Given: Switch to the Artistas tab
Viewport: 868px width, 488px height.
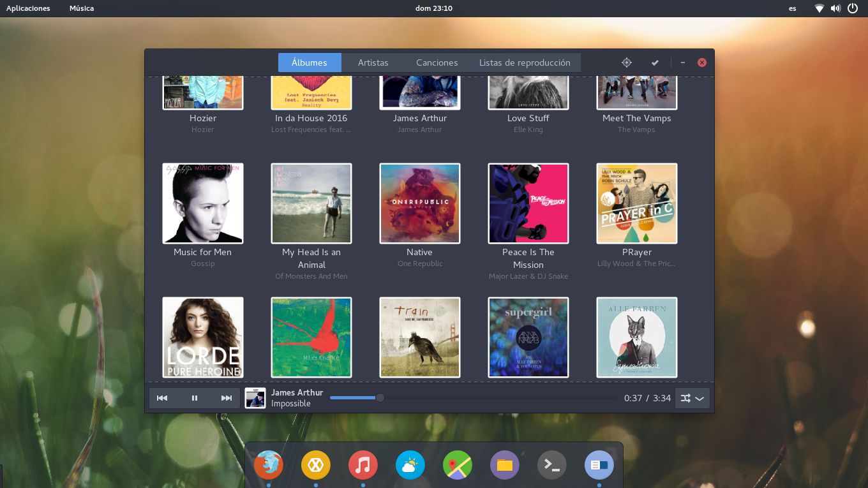Looking at the screenshot, I should click(373, 63).
